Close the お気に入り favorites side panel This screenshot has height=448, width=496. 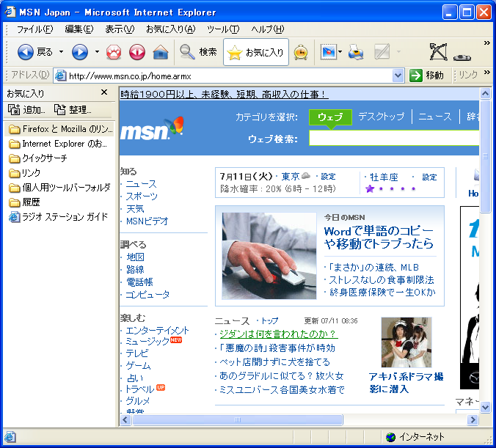pos(104,92)
